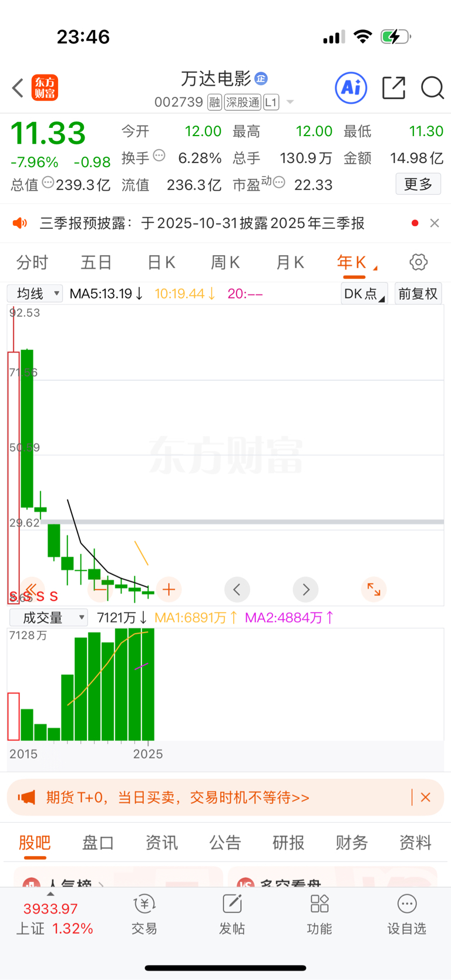Open chart settings gear icon

point(419,262)
